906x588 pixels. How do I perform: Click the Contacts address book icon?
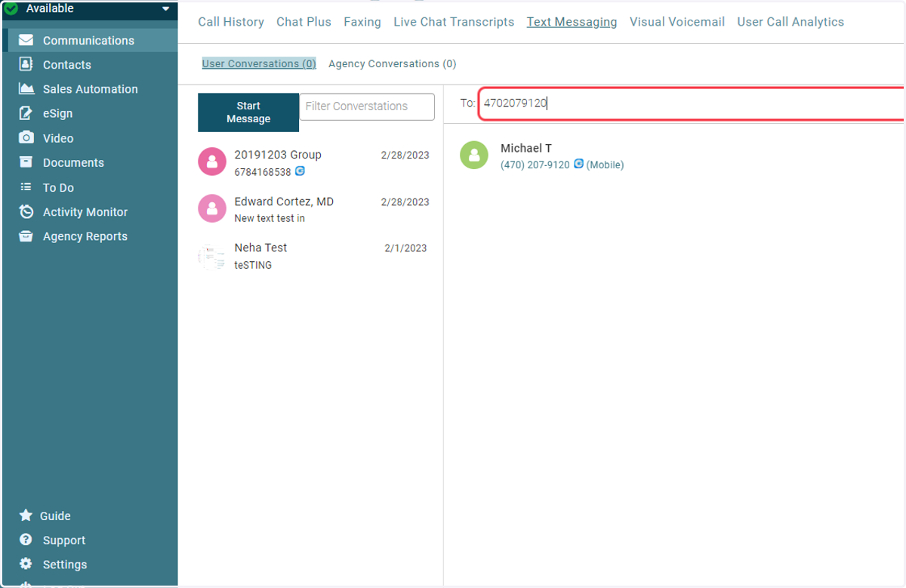[x=26, y=64]
